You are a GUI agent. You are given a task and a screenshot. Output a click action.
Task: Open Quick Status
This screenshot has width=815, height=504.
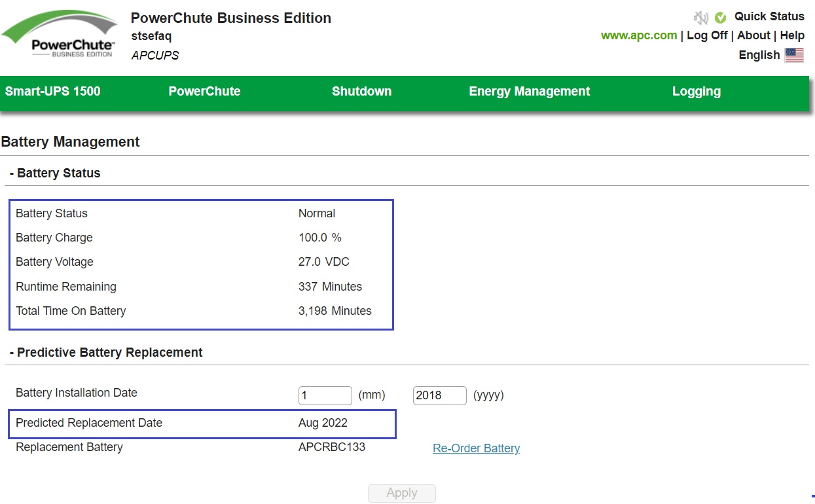point(769,16)
